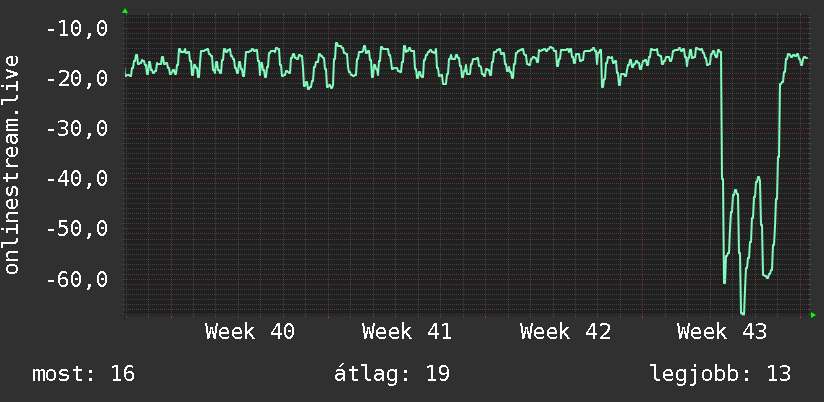824x402 pixels.
Task: Click the 'átlag: 19' average value text
Action: tap(392, 374)
